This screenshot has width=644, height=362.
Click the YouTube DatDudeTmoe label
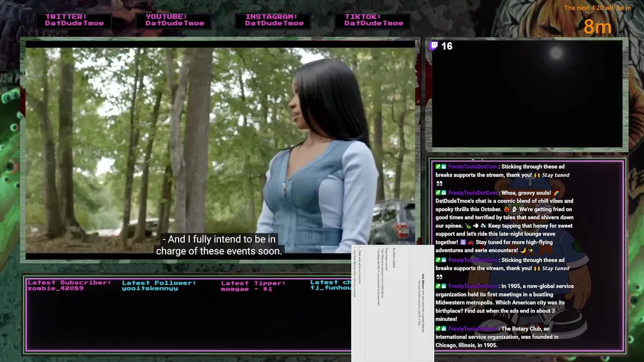[174, 20]
